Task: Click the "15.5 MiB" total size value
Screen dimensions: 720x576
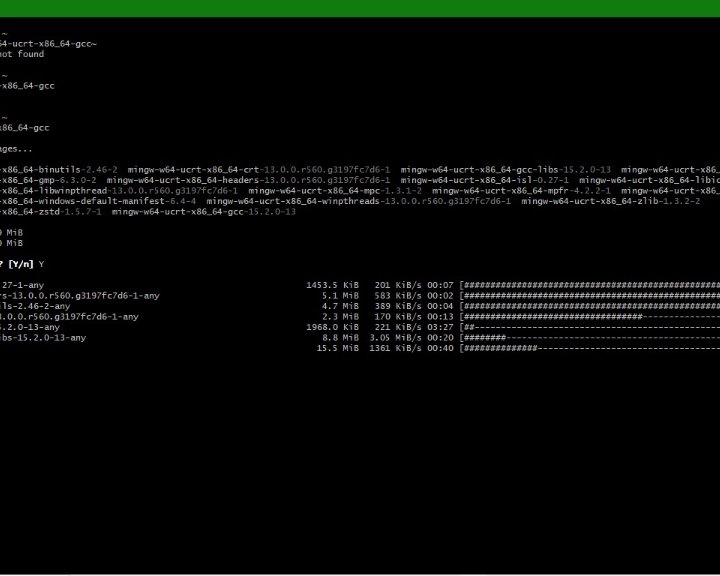Action: click(x=338, y=349)
